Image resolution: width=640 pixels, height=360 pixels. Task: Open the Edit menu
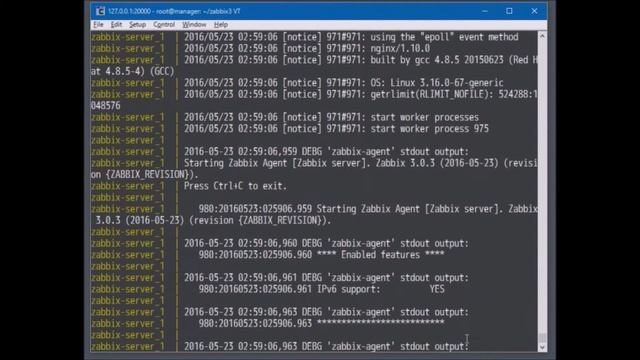116,24
